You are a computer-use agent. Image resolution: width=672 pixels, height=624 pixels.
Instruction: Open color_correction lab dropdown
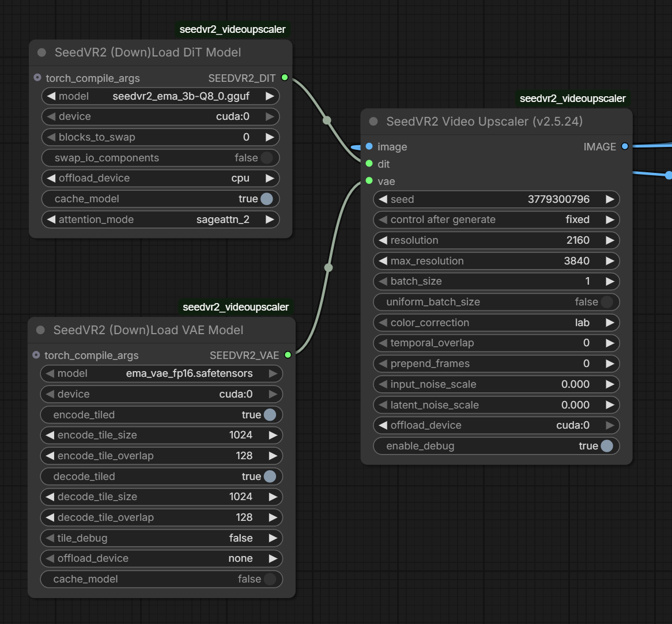pyautogui.click(x=497, y=323)
